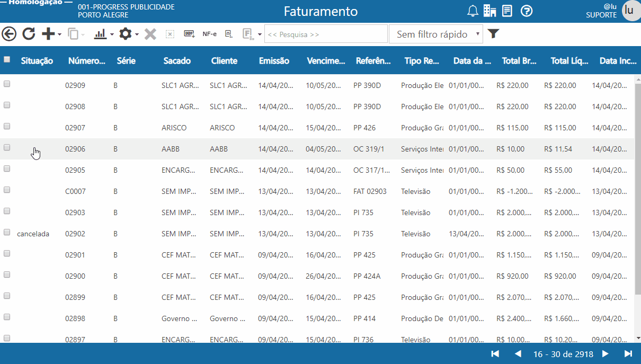
Task: Check the row checkbox for invoice 02909
Action: (7, 84)
